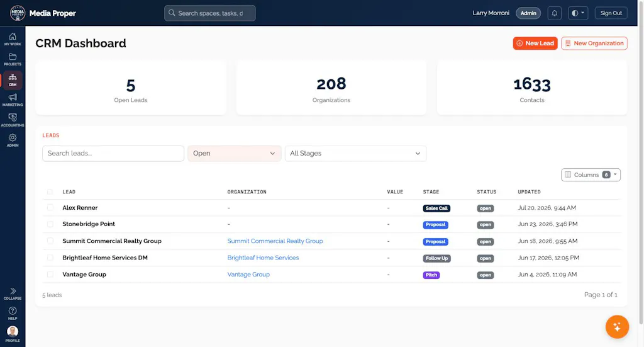Screen dimensions: 644x347
Task: Click the Brightleaf Home Services DM lead name
Action: (105, 258)
